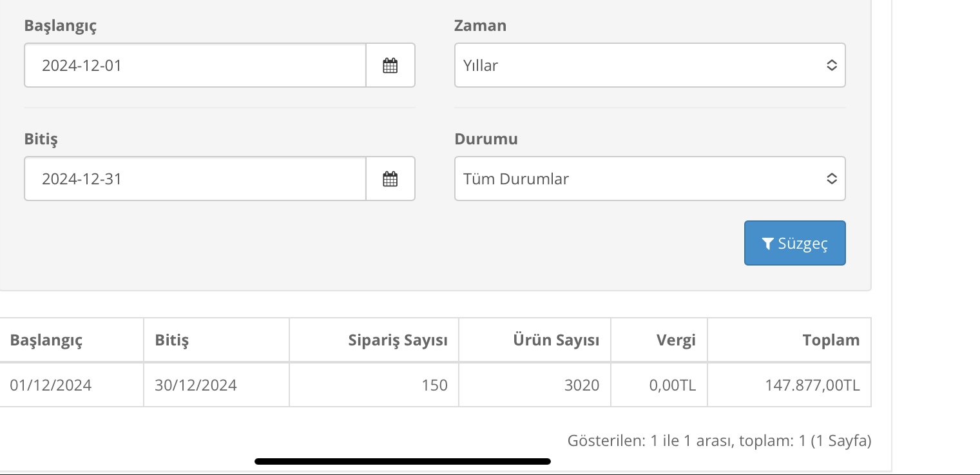
Task: Click the Ürün Sayısı column header
Action: click(x=556, y=340)
